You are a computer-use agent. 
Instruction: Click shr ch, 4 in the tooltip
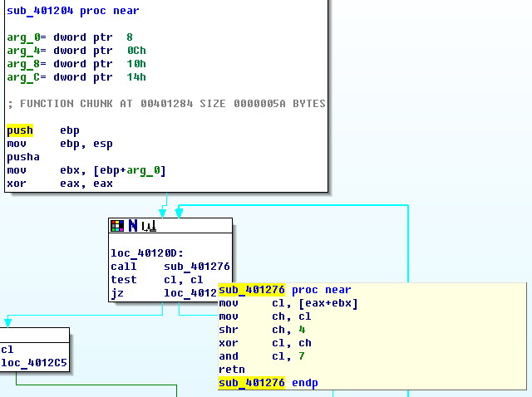coord(262,330)
